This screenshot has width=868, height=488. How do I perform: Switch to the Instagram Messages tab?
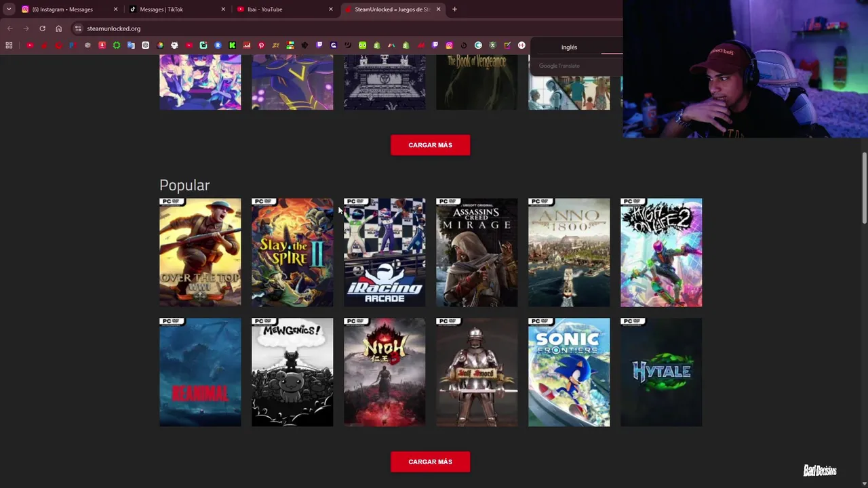[x=69, y=9]
